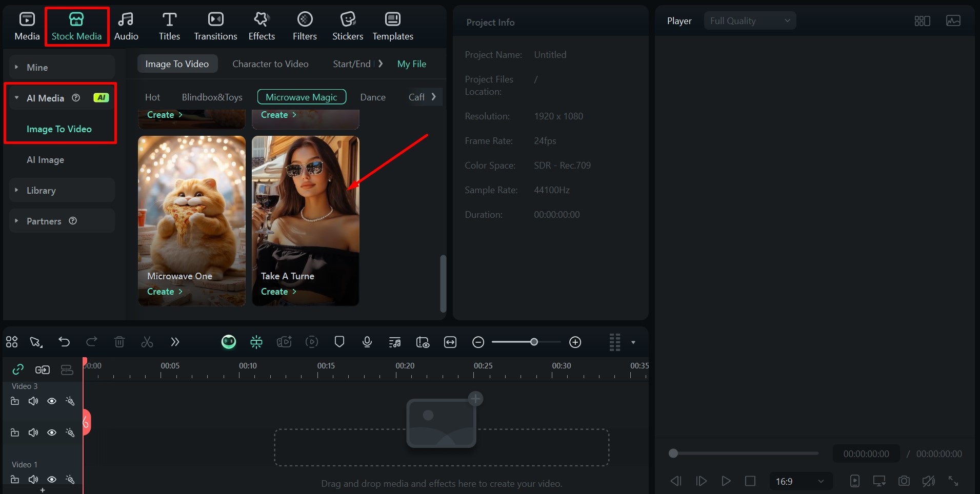Take a snapshot with camera icon
Screen dimensions: 980x494
pyautogui.click(x=904, y=481)
